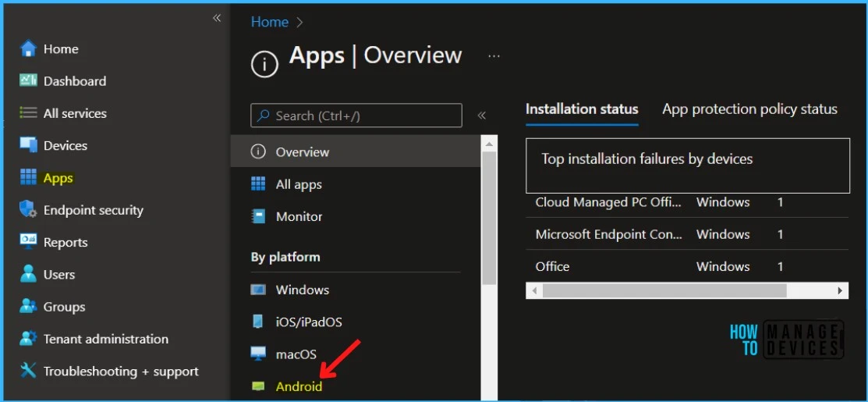Click the Search (Ctrl+/) field
This screenshot has height=402, width=868.
click(x=356, y=116)
